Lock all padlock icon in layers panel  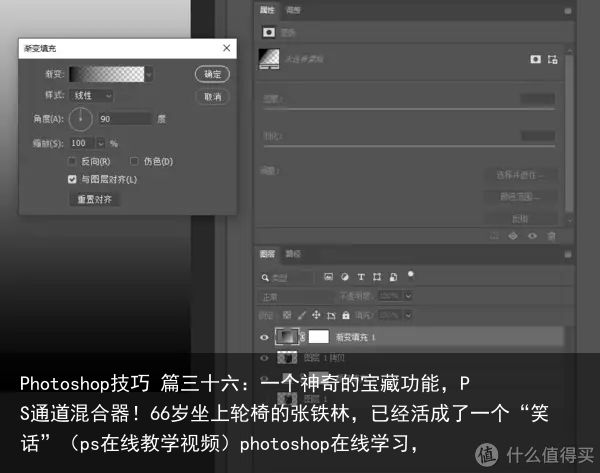[346, 315]
